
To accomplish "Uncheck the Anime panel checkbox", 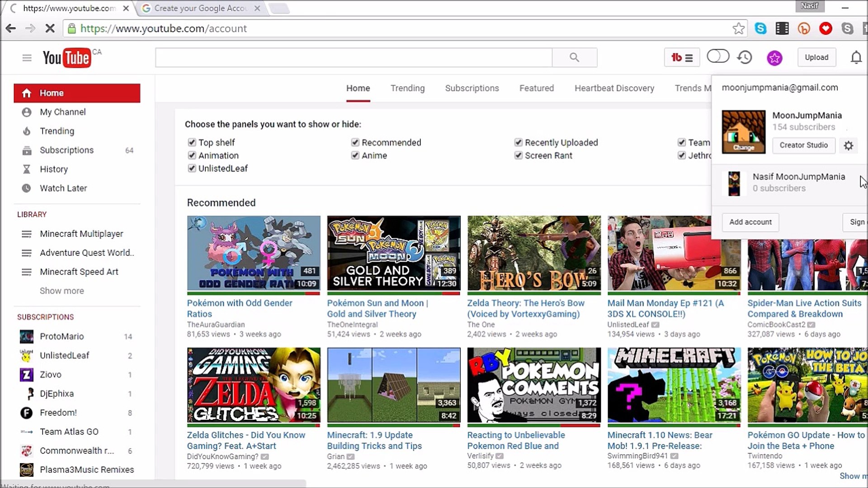I will (x=355, y=155).
